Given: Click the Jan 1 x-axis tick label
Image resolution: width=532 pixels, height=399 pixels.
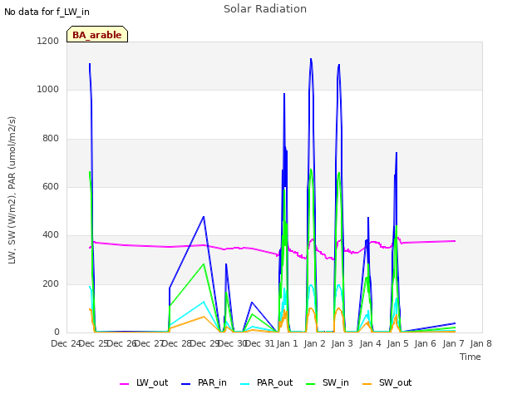Looking at the screenshot, I should (x=287, y=343).
